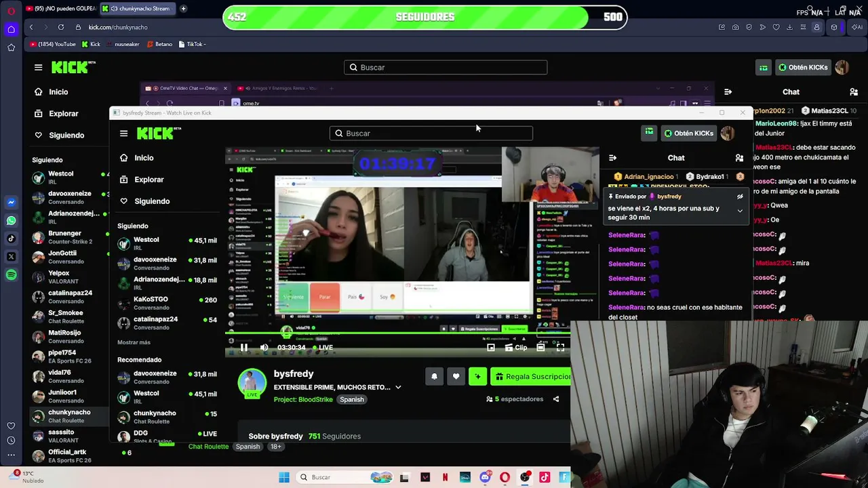The width and height of the screenshot is (868, 488).
Task: Collapse the sidebar in the bysfredy Stream window
Action: pyautogui.click(x=123, y=134)
